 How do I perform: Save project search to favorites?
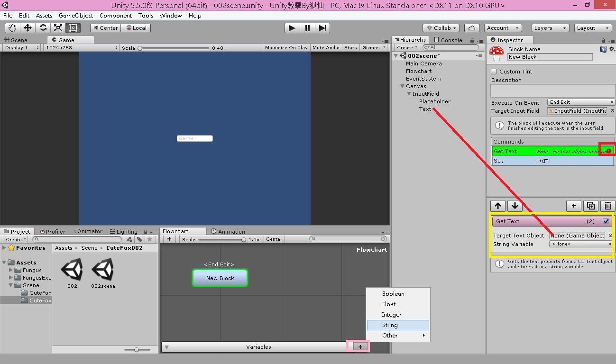tap(149, 239)
